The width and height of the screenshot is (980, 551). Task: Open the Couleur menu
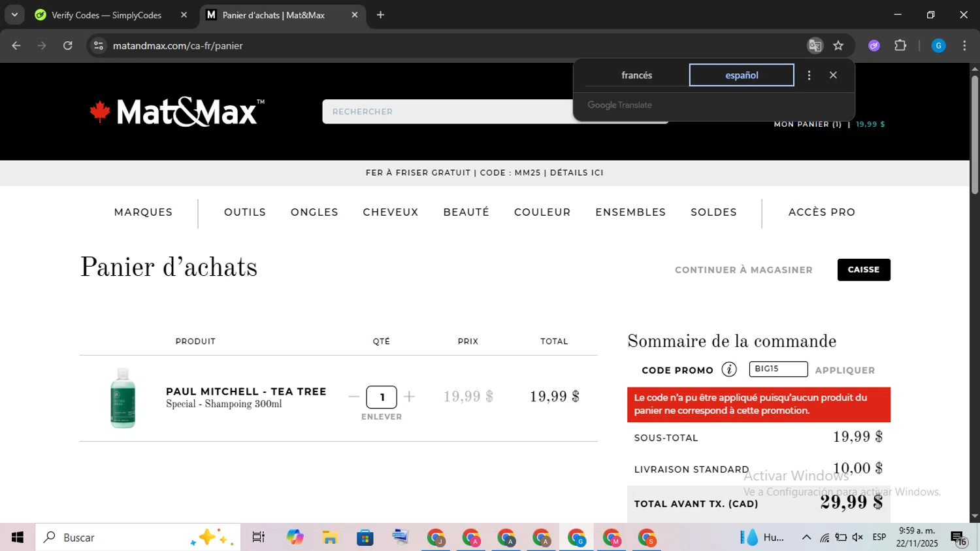[x=542, y=212]
